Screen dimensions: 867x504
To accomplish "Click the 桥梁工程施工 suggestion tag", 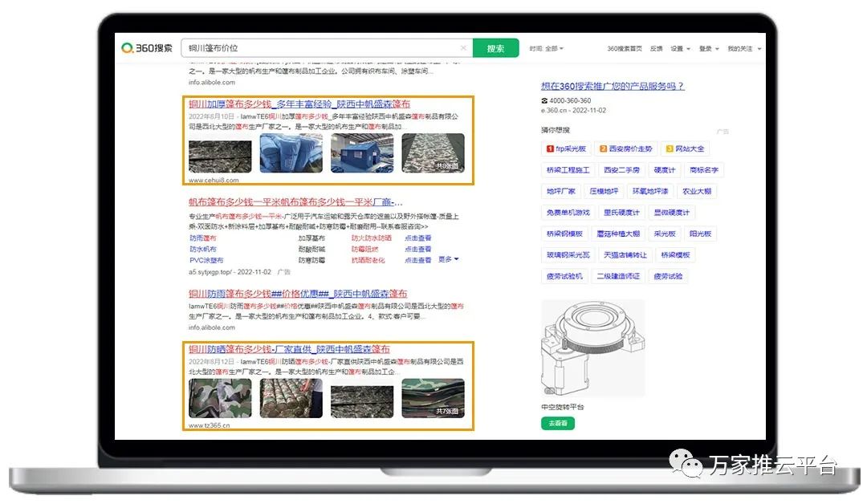I will pos(568,170).
